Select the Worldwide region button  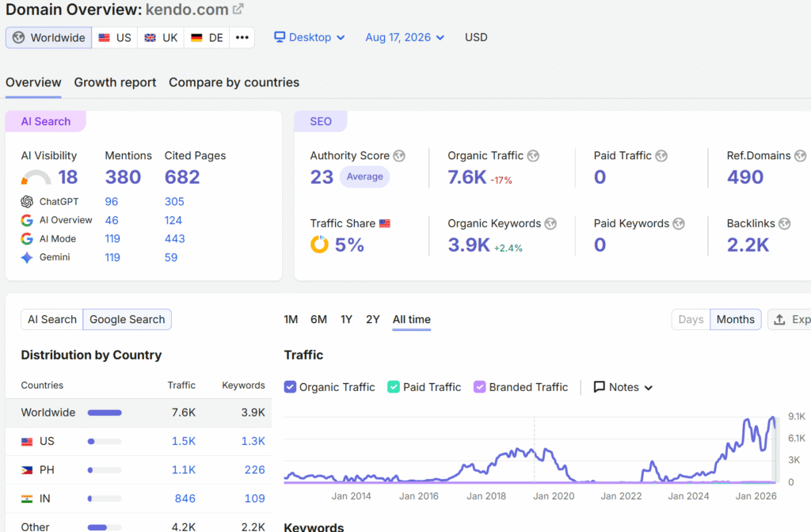click(x=48, y=38)
